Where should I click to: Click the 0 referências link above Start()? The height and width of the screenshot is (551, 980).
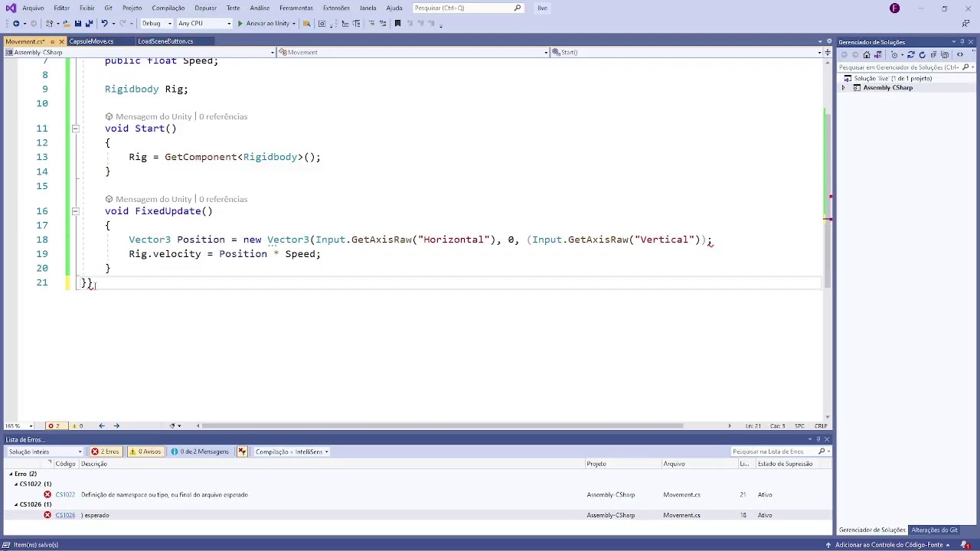224,116
